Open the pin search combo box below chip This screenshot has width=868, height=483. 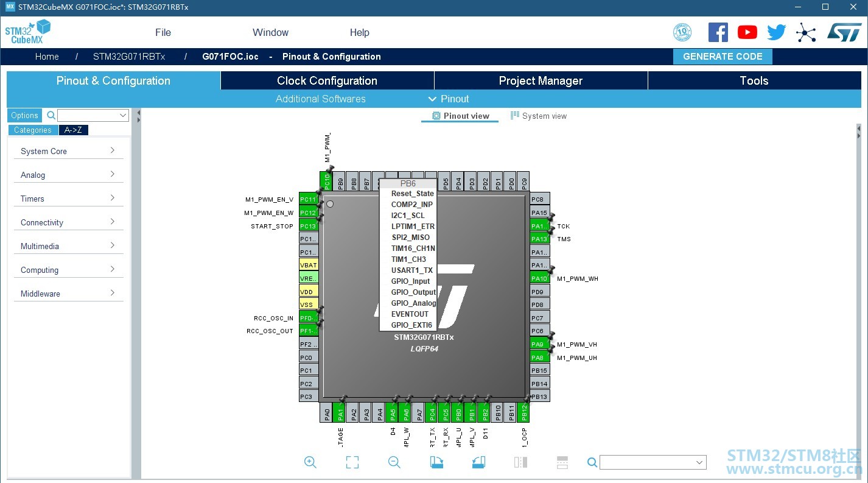[653, 462]
